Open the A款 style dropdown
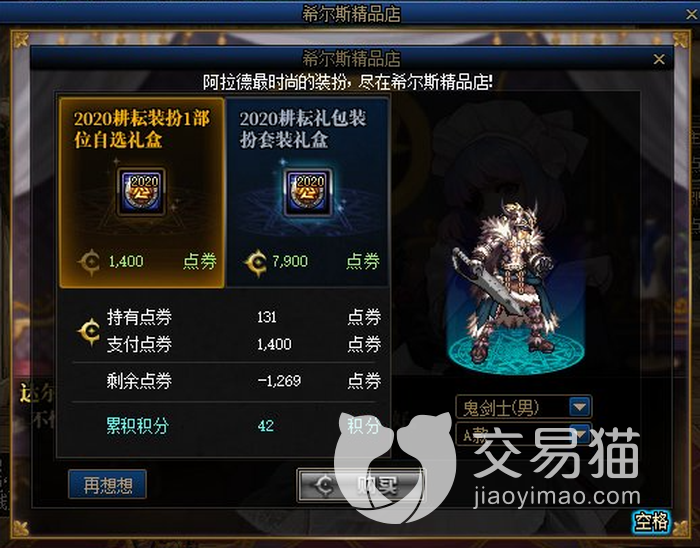The image size is (700, 548). pos(523,435)
